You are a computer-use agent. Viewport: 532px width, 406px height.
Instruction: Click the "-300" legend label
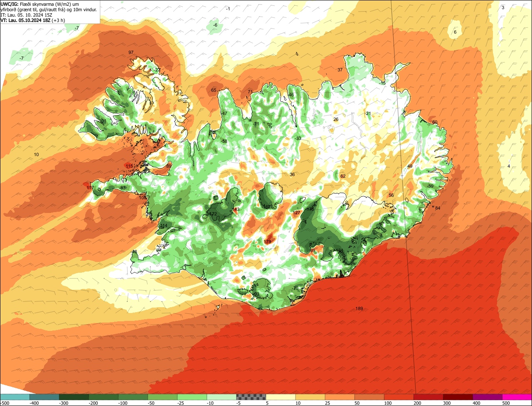(x=64, y=403)
